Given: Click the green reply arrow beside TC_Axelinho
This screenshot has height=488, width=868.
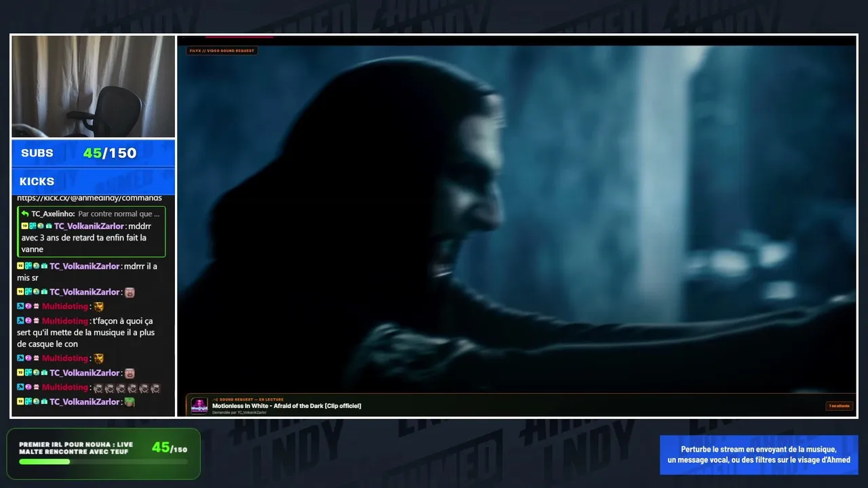Looking at the screenshot, I should click(x=24, y=214).
